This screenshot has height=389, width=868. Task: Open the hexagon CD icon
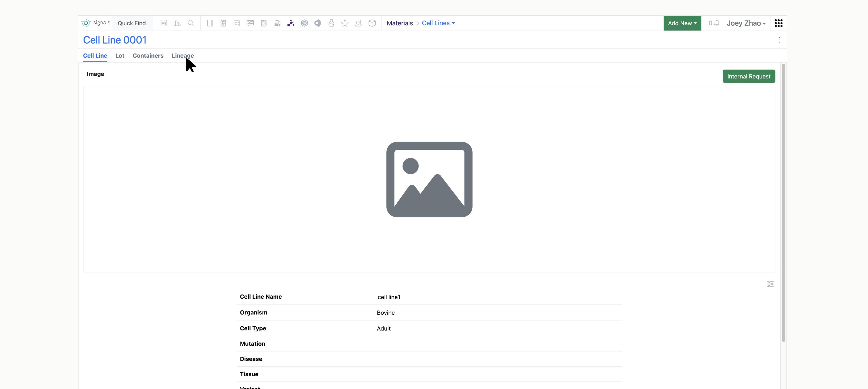pyautogui.click(x=304, y=23)
